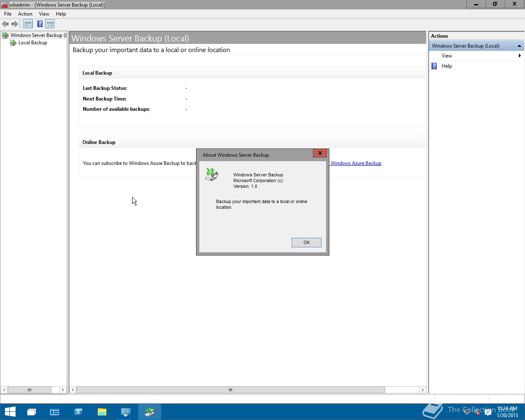Open Server Manager from the taskbar
Image resolution: width=525 pixels, height=420 pixels.
coord(55,412)
